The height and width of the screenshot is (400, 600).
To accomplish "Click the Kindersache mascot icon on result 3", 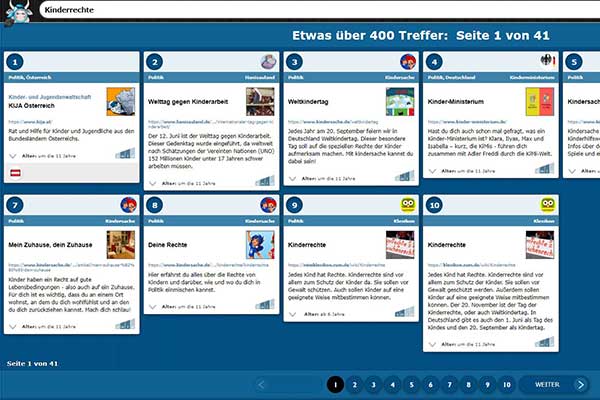I will point(408,61).
